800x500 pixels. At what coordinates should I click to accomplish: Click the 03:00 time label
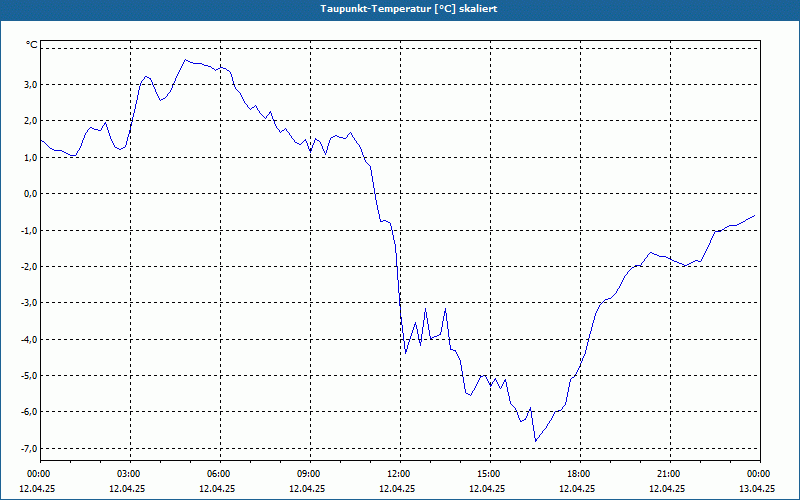130,474
